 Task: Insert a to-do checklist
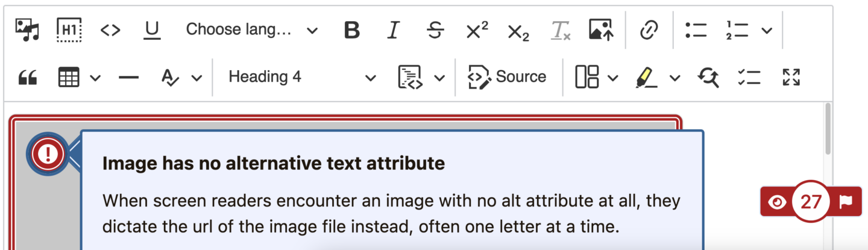tap(749, 77)
